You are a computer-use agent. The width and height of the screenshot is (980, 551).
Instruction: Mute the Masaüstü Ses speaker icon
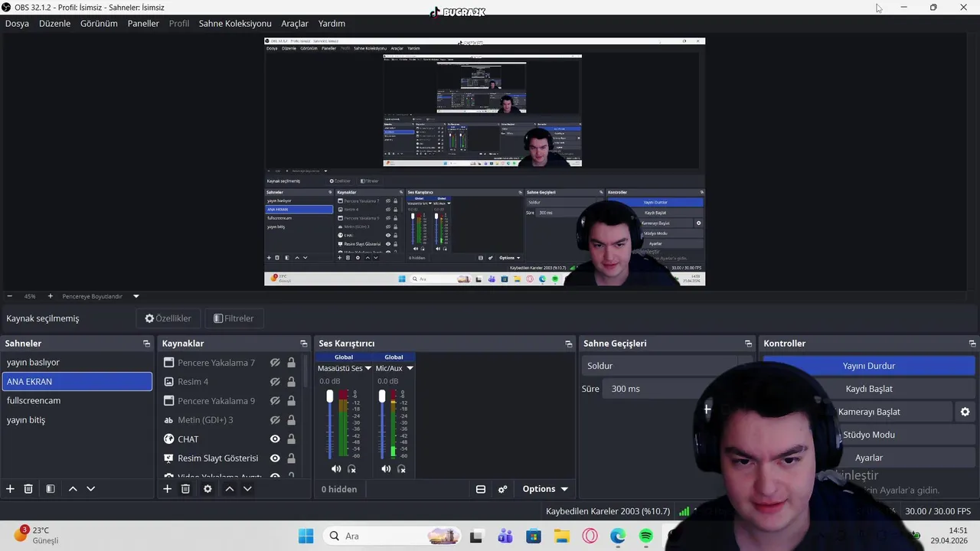[x=336, y=468]
